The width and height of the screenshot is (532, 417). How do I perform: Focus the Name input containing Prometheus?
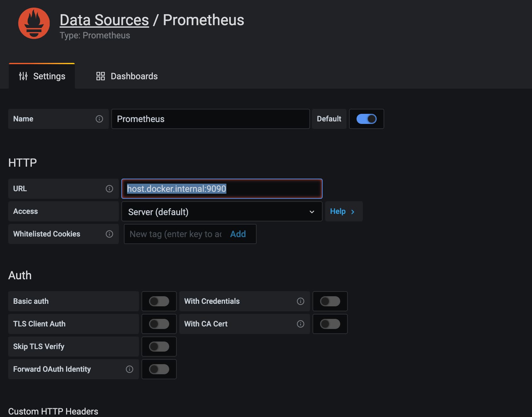pos(211,119)
